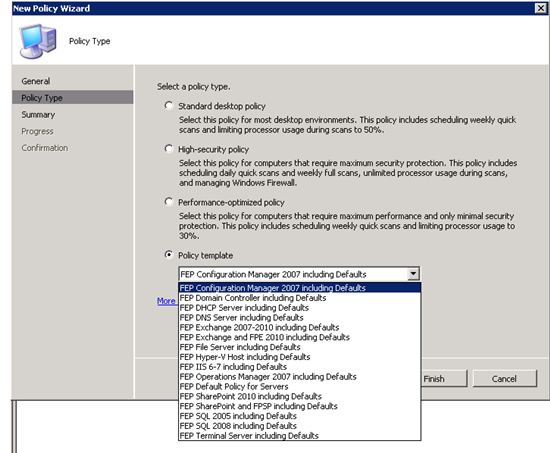Pick FEP Configuration Manager 2007 list entry
The width and height of the screenshot is (550, 453).
pyautogui.click(x=300, y=288)
